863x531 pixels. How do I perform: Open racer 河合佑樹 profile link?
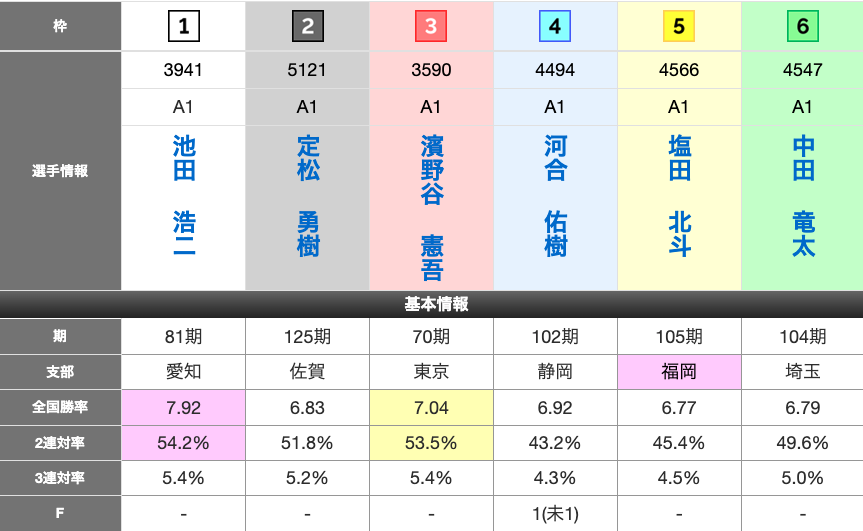click(555, 197)
